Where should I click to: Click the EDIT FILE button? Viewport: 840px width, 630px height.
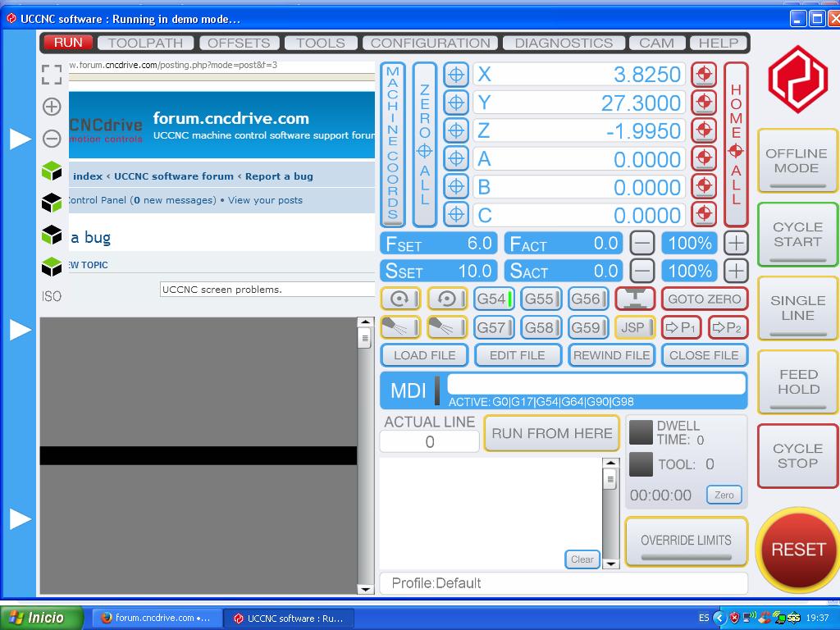518,355
